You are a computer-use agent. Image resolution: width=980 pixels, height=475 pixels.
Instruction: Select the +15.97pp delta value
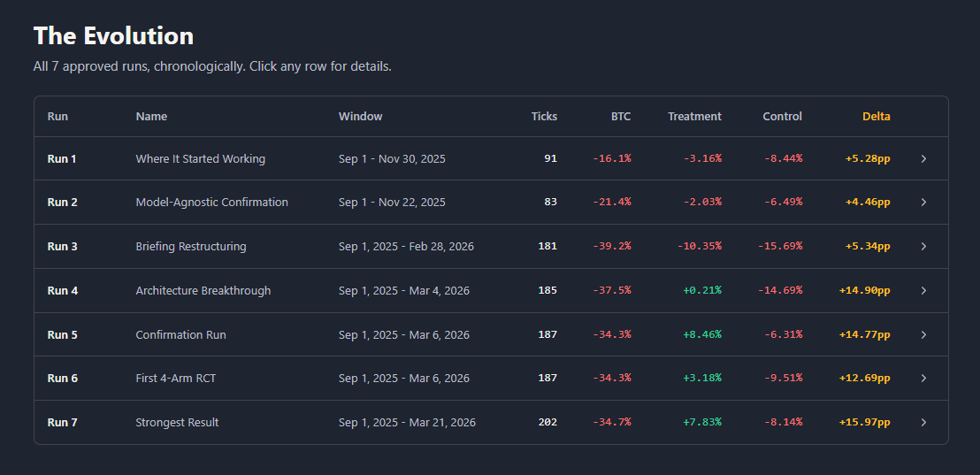coord(864,423)
